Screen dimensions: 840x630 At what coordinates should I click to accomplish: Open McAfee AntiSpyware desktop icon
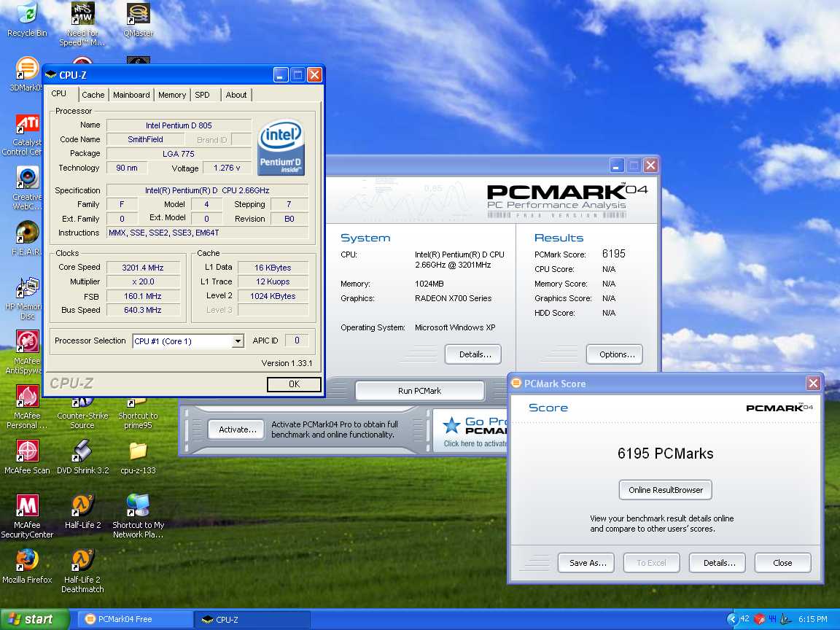pos(27,343)
